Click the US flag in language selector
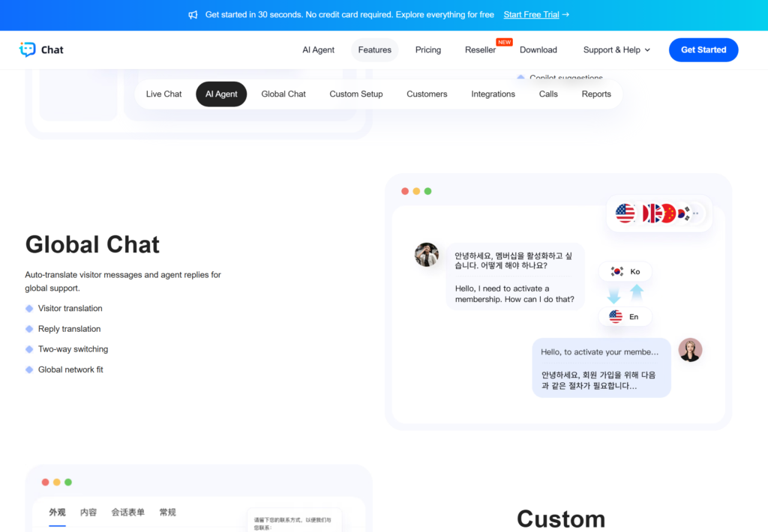Viewport: 768px width, 532px height. 625,214
